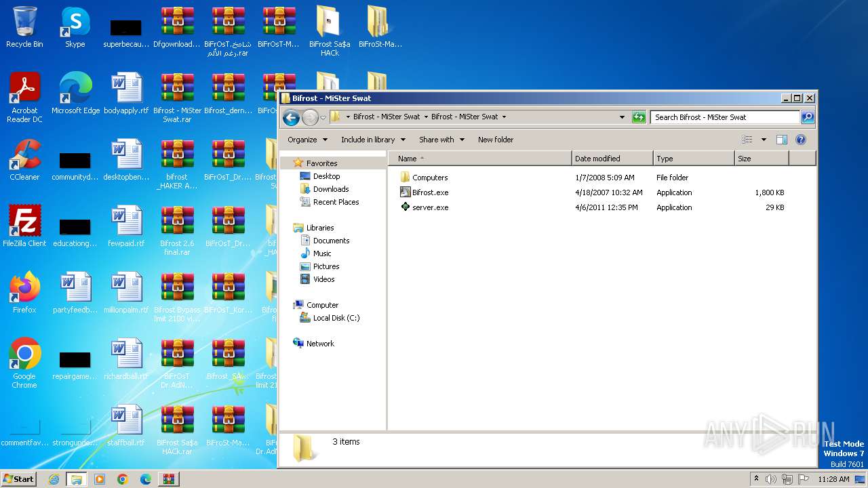Select fewpaid.rtf document on desktop
Viewport: 868px width, 488px height.
click(126, 226)
